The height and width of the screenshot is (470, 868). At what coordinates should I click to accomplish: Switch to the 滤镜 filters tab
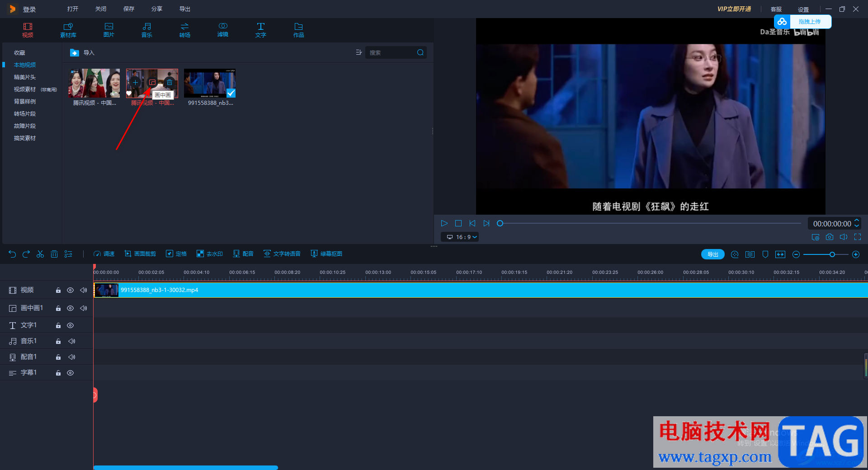(222, 30)
